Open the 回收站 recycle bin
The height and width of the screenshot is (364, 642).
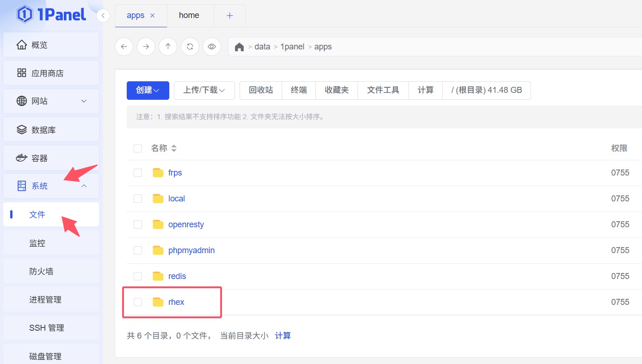261,91
